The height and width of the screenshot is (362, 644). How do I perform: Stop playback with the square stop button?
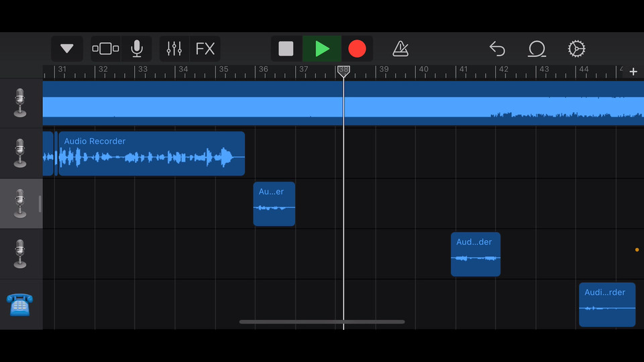(x=286, y=49)
